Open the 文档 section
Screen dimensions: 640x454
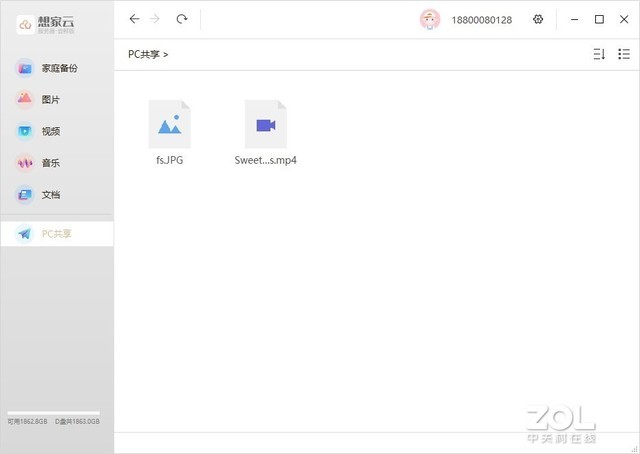(57, 195)
